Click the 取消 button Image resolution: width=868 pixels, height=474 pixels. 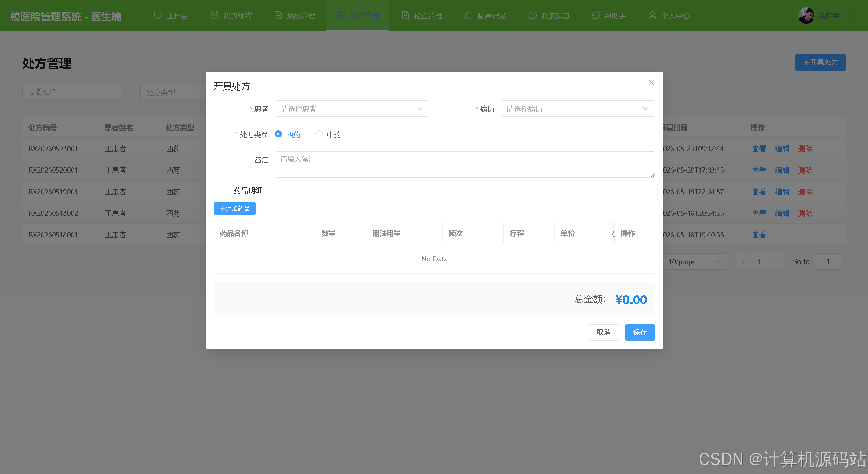coord(604,332)
